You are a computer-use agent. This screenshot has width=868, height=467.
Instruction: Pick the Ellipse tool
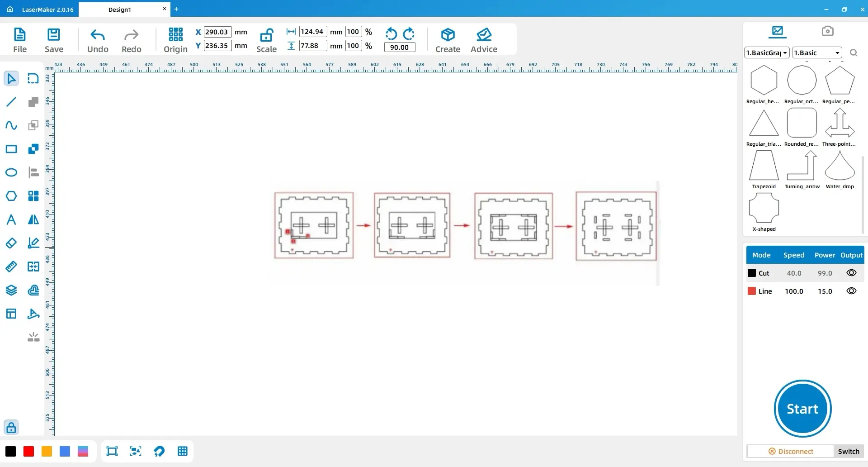[11, 172]
